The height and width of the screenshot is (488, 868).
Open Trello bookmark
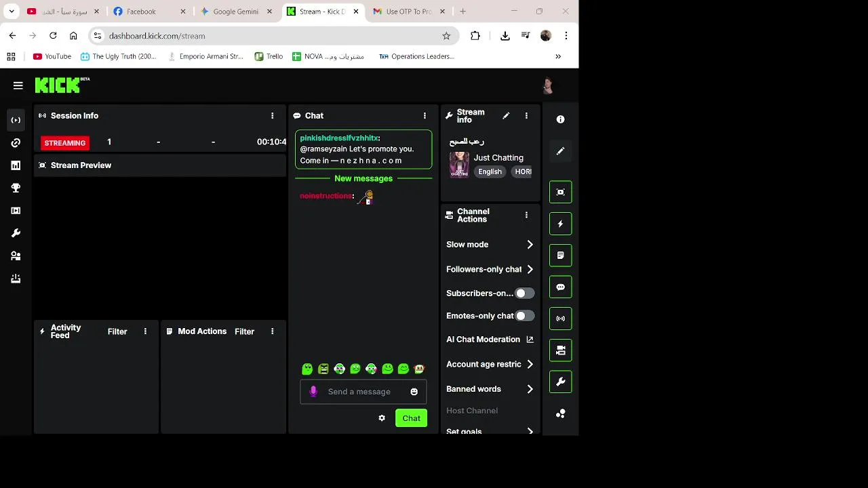click(x=269, y=56)
